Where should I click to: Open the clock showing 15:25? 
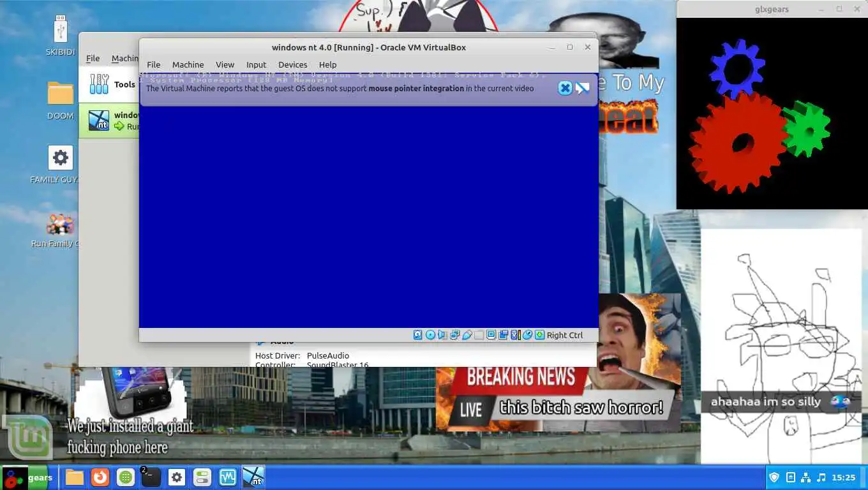(844, 477)
